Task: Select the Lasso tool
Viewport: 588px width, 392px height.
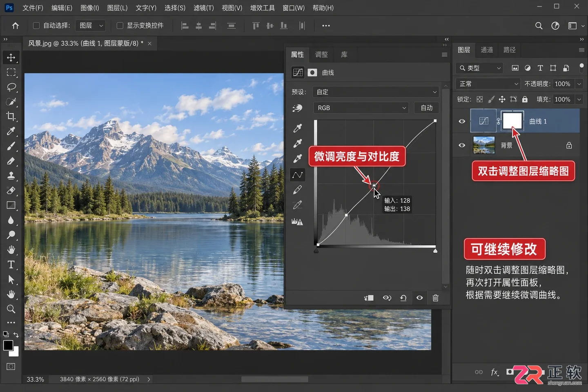Action: tap(11, 87)
